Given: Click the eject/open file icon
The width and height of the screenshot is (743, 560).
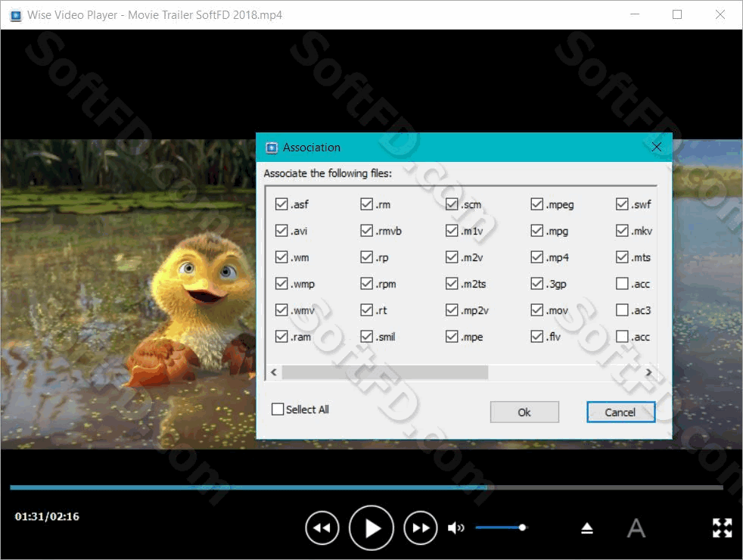Looking at the screenshot, I should 587,527.
